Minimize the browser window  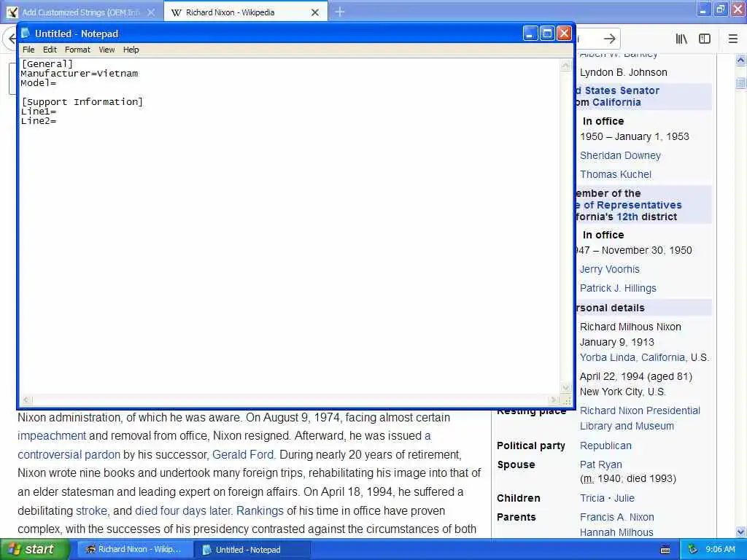click(x=703, y=9)
